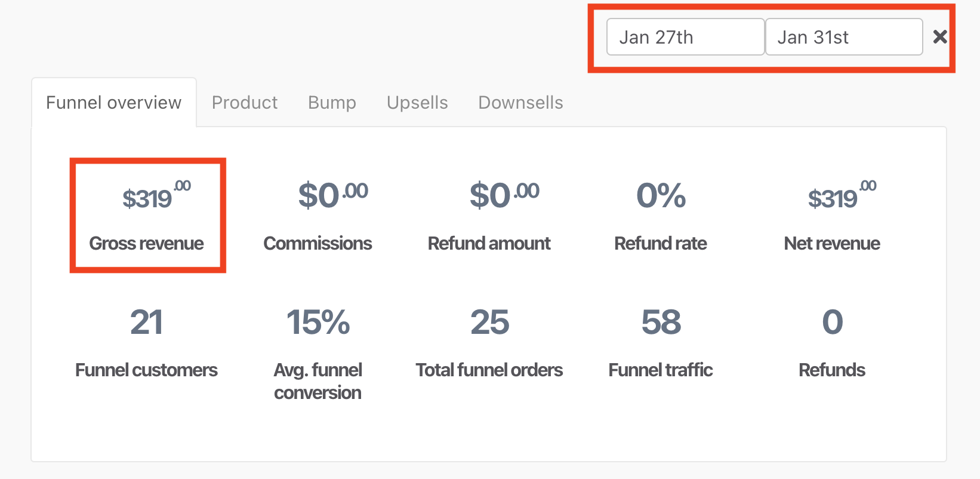Click the Jan 31st end date field
The width and height of the screenshot is (980, 479).
pos(843,37)
